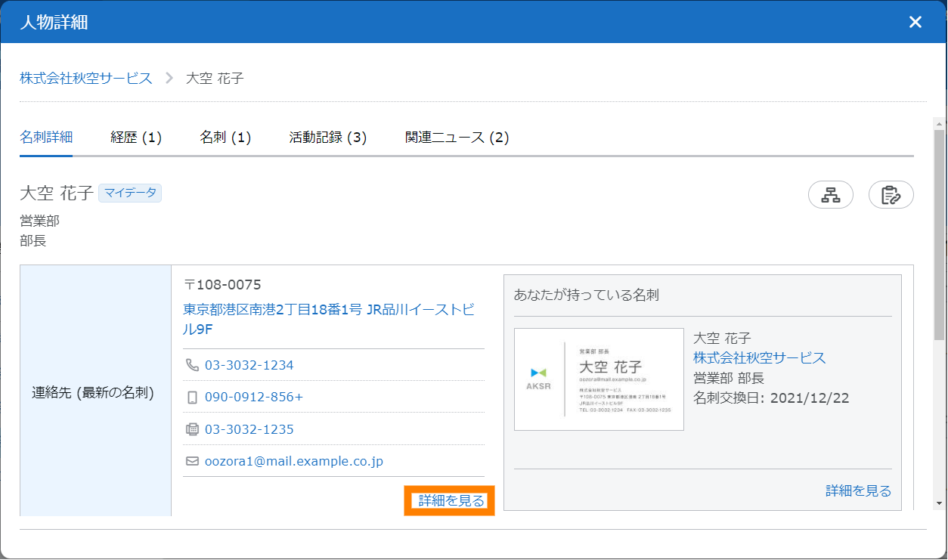The height and width of the screenshot is (560, 948).
Task: Click the phone icon beside 03-3032-1234
Action: tap(192, 365)
